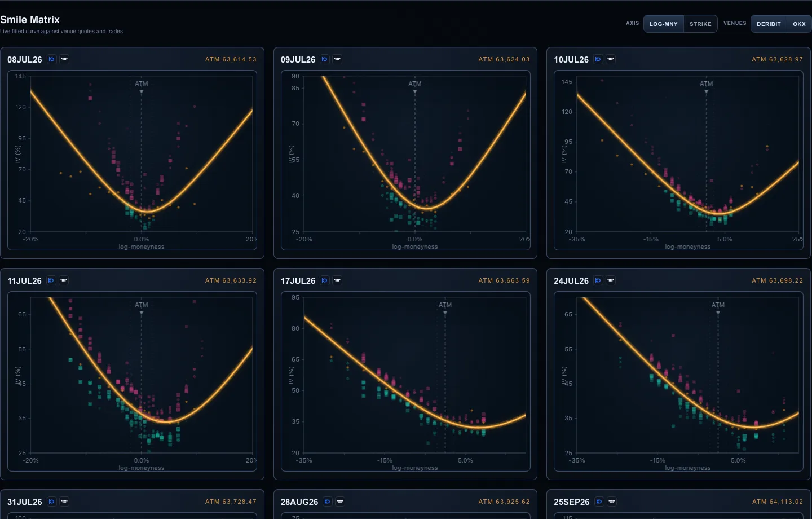The width and height of the screenshot is (812, 519).
Task: Select the 08JUL26 expiry title
Action: [25, 59]
